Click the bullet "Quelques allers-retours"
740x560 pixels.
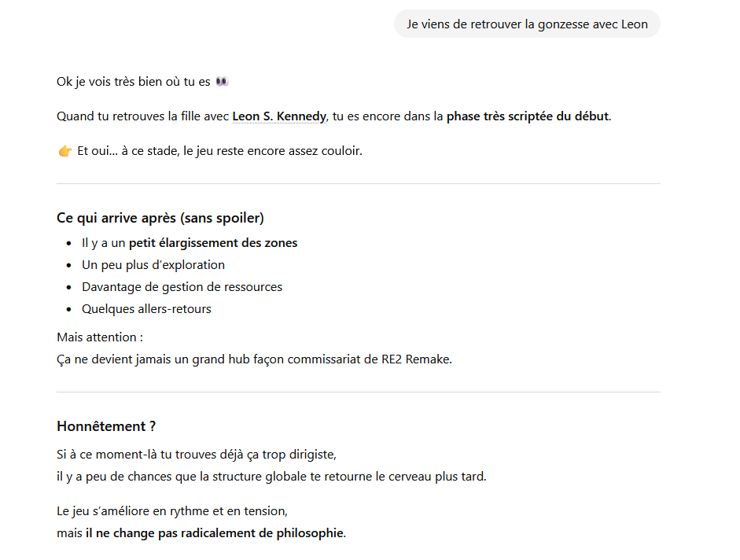(146, 309)
